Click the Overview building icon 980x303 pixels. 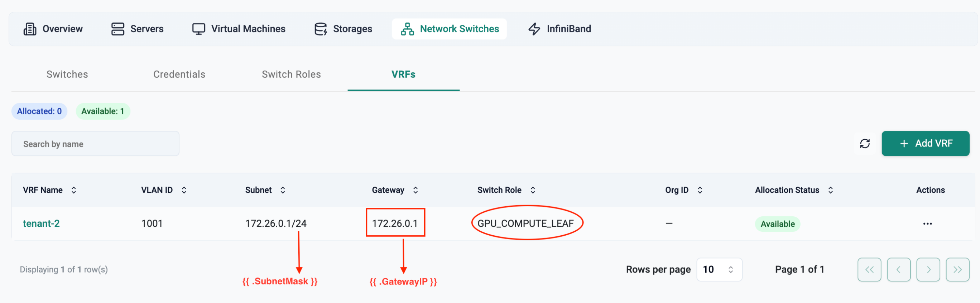[x=30, y=29]
